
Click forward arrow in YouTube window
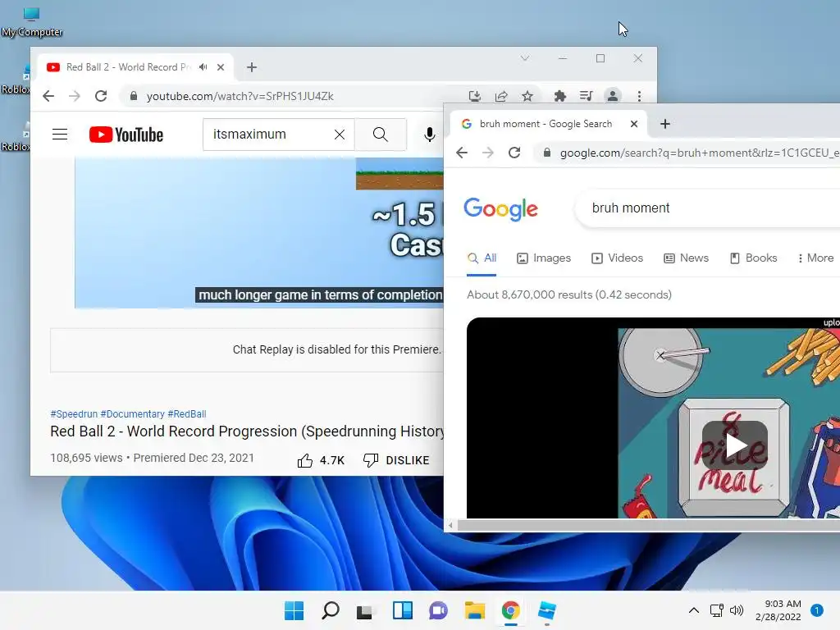click(75, 96)
